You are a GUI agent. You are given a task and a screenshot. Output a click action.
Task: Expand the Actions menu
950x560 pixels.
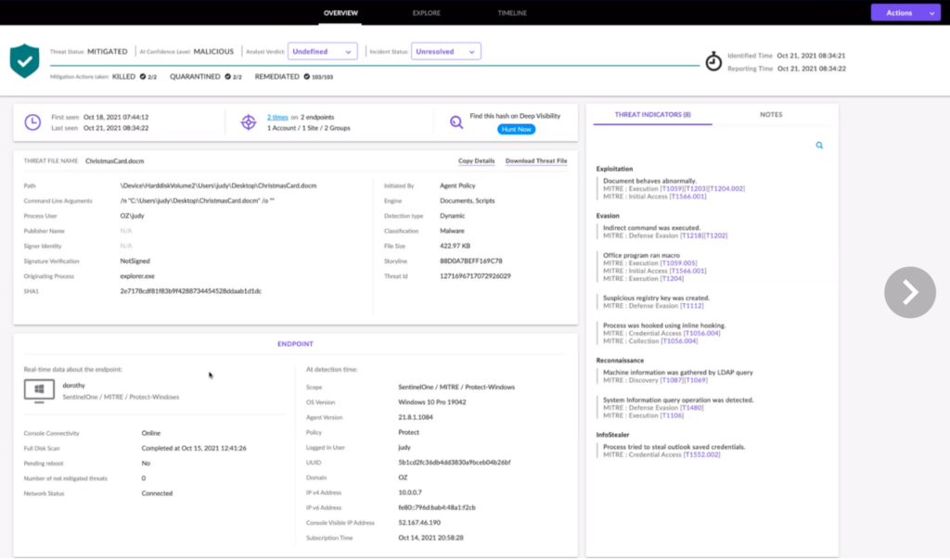(x=905, y=12)
